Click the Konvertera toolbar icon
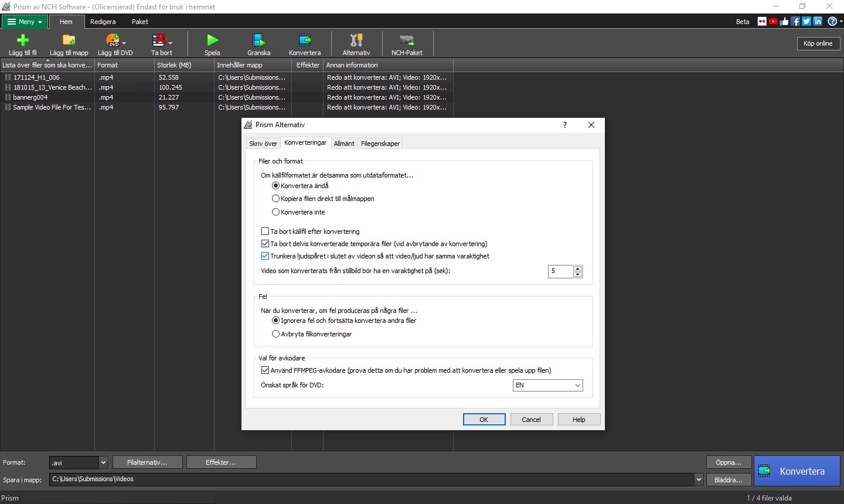 click(x=305, y=40)
